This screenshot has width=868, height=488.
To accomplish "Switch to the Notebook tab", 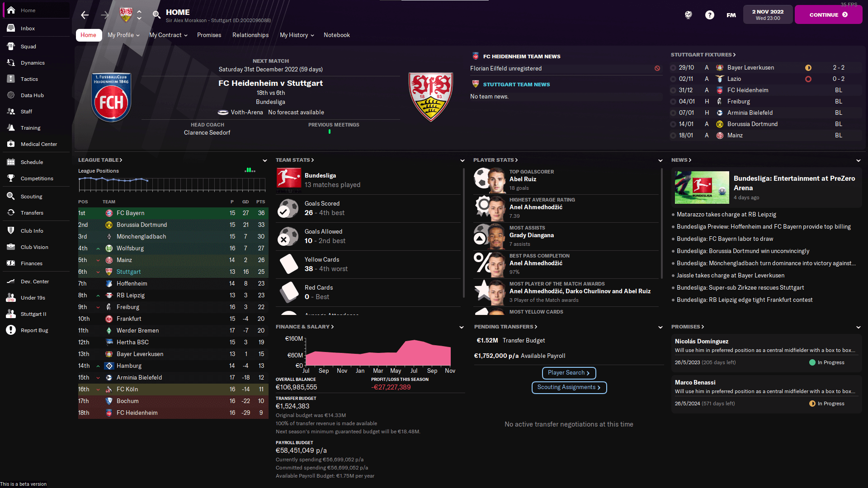I will tap(337, 35).
